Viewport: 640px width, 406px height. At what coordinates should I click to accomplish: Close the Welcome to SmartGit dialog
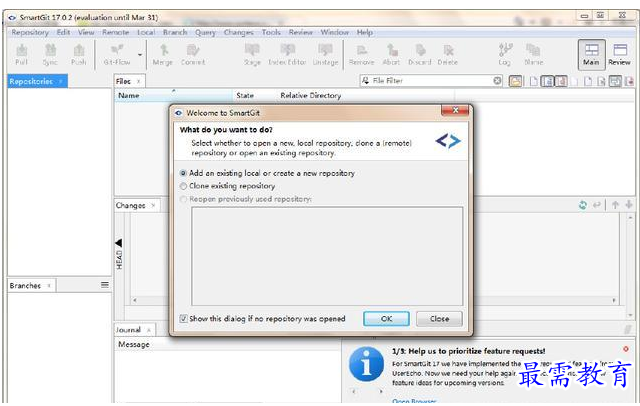(456, 111)
